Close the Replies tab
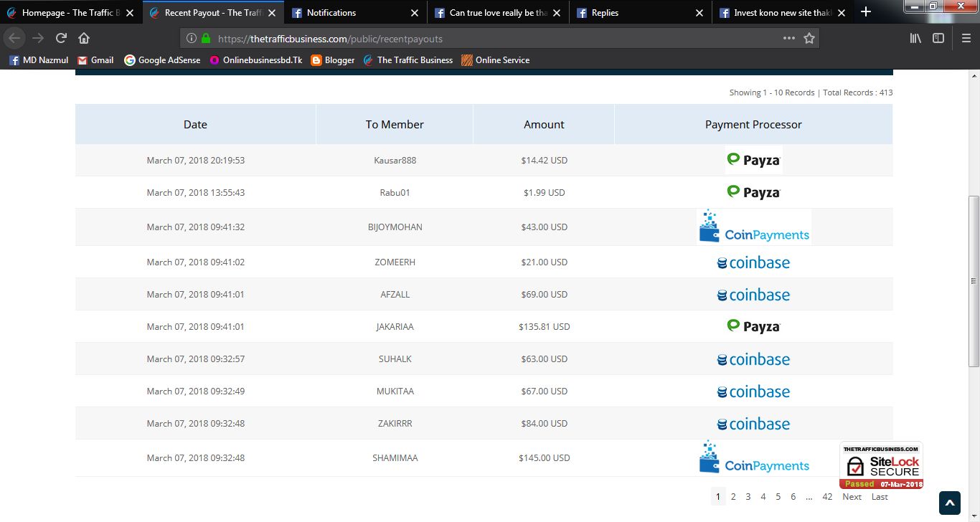 699,13
